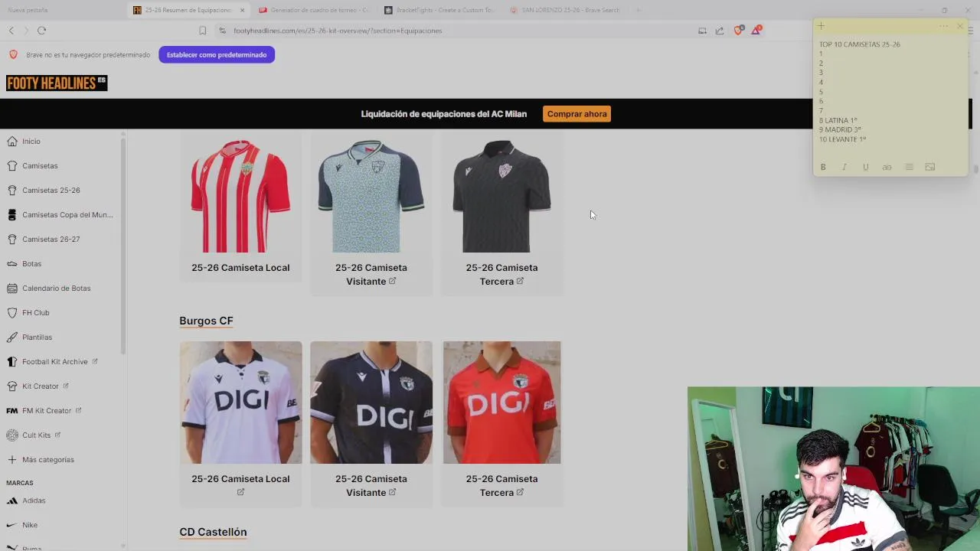Click Burgos CF black Visitante shirt thumbnail
Screen dimensions: 980x551
click(x=371, y=403)
